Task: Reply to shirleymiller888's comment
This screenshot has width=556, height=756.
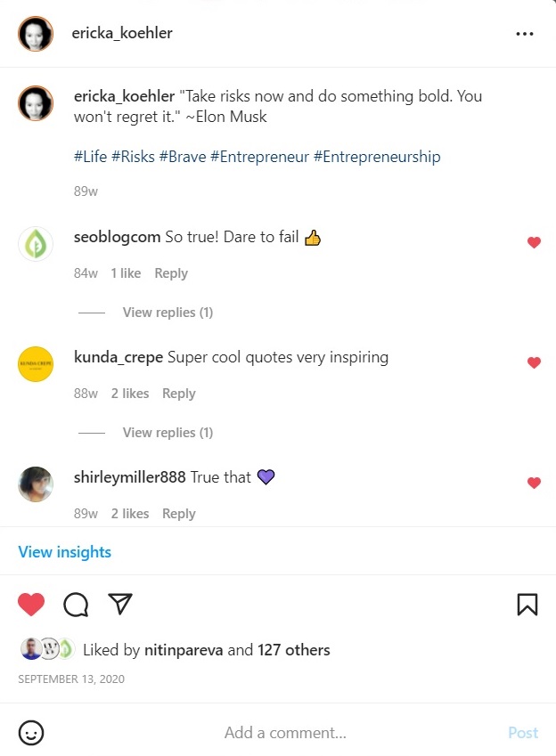Action: (179, 514)
